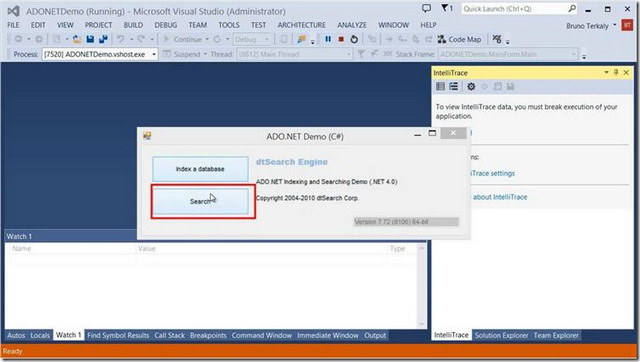Switch to the Call Stack tab
The image size is (640, 362).
coord(169,335)
